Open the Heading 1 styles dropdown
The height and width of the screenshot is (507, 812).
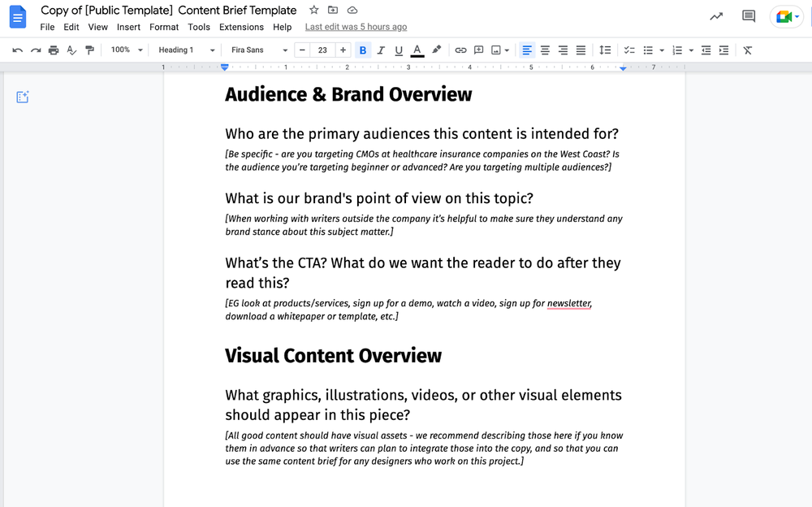[185, 50]
